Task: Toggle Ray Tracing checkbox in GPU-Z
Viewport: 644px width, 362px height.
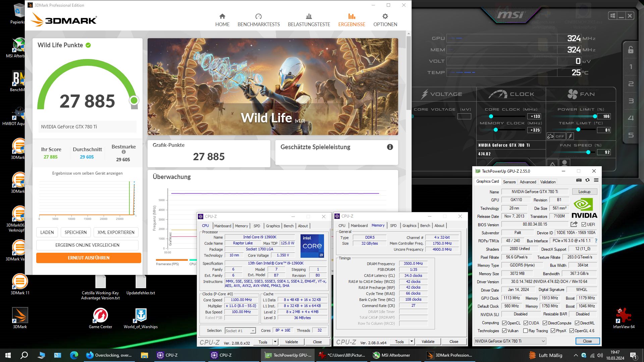Action: [525, 330]
